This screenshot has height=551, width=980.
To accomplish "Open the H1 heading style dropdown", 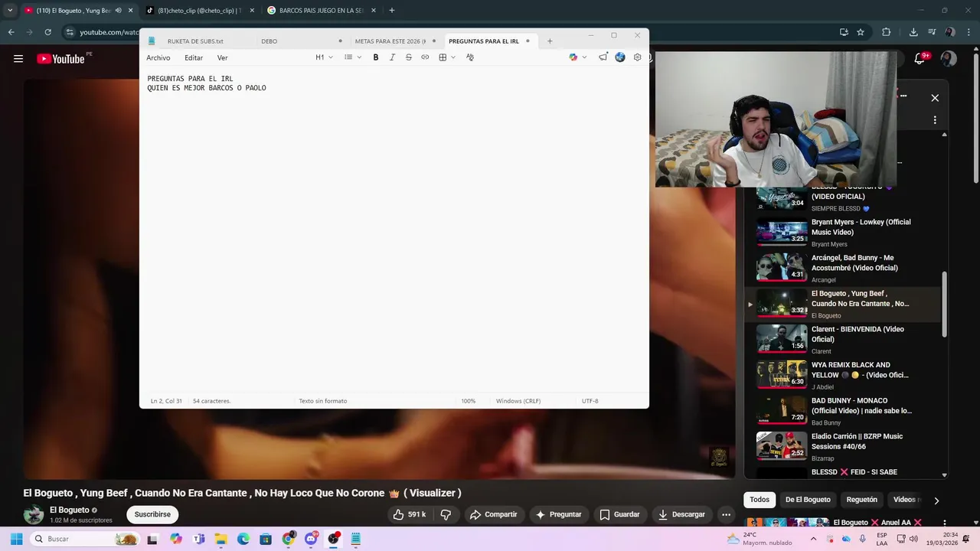I will click(x=324, y=57).
